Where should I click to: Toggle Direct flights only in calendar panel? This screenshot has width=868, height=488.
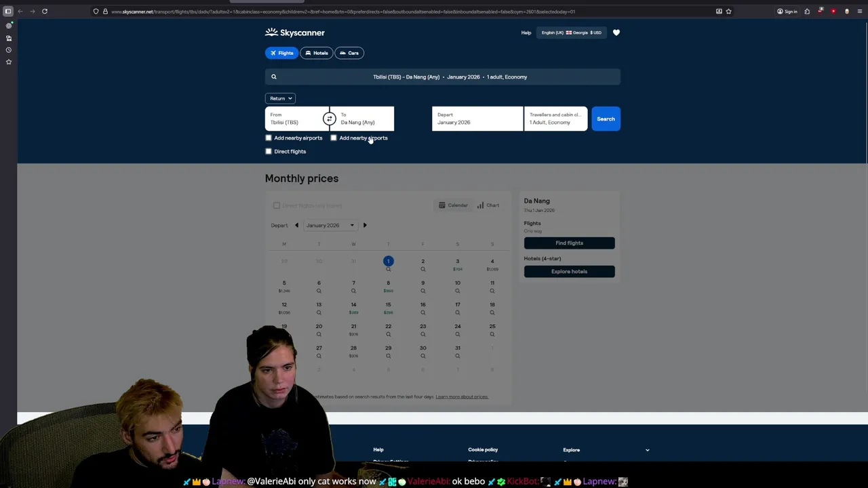pos(277,205)
